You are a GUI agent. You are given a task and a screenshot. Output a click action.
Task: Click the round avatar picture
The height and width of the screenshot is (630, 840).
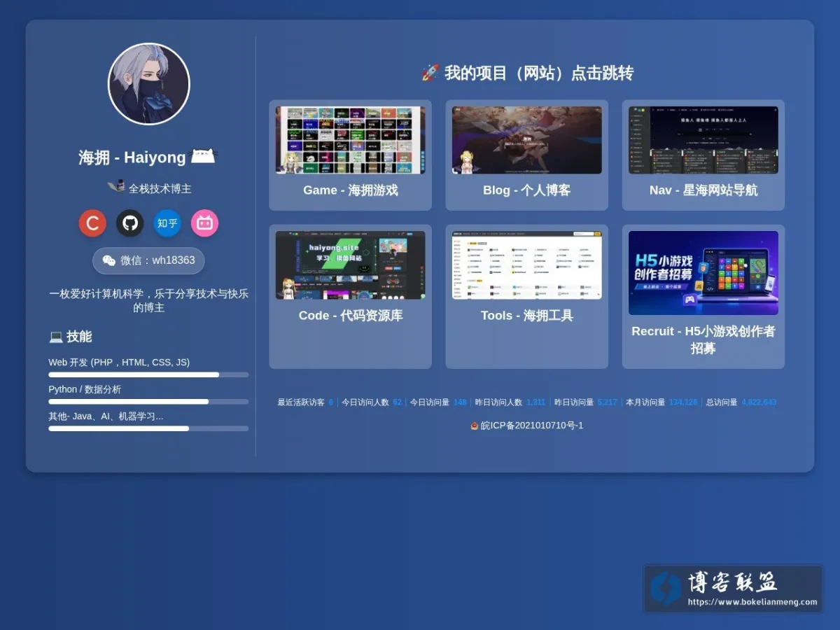[149, 84]
